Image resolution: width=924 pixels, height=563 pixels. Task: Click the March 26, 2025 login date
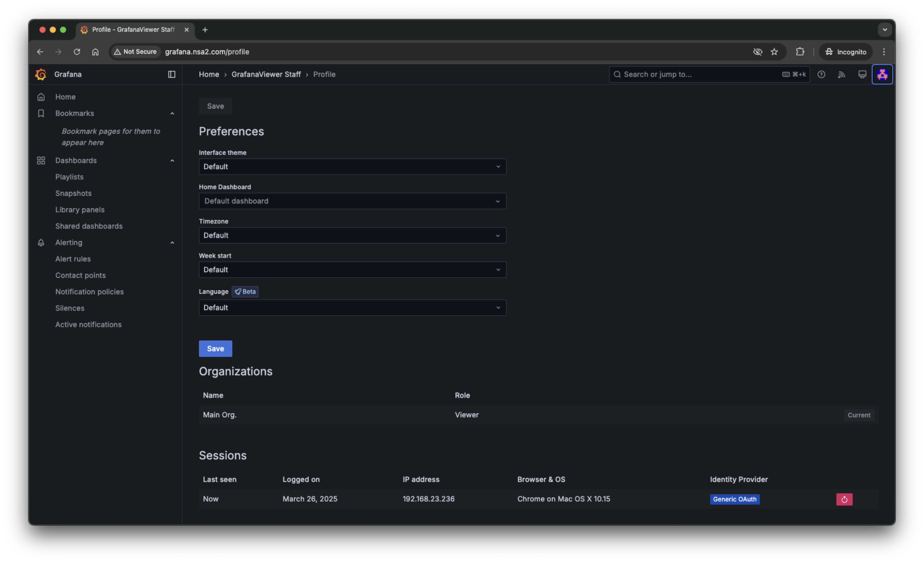pyautogui.click(x=310, y=499)
